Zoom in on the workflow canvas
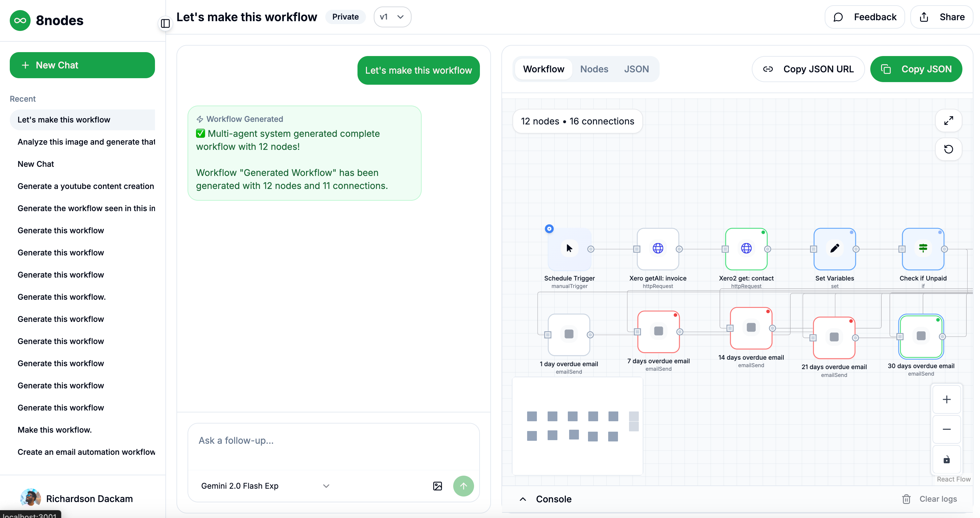The width and height of the screenshot is (980, 518). pos(946,399)
